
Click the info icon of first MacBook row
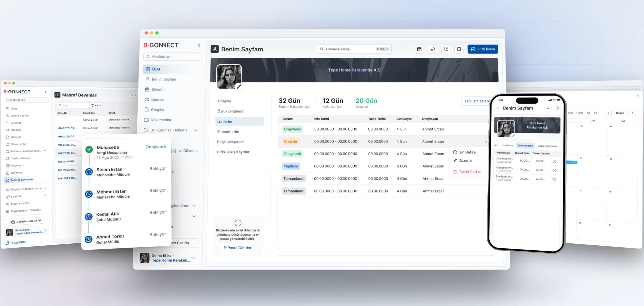554,161
